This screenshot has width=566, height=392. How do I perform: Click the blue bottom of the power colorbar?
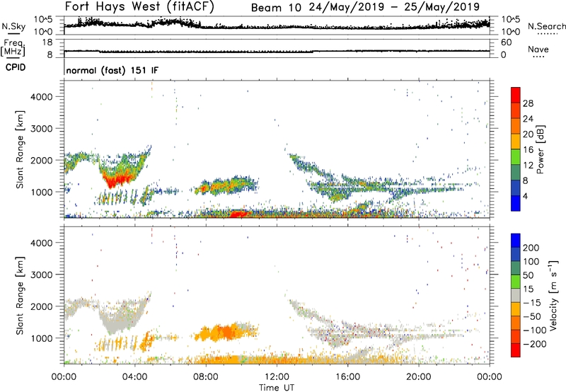click(x=516, y=203)
